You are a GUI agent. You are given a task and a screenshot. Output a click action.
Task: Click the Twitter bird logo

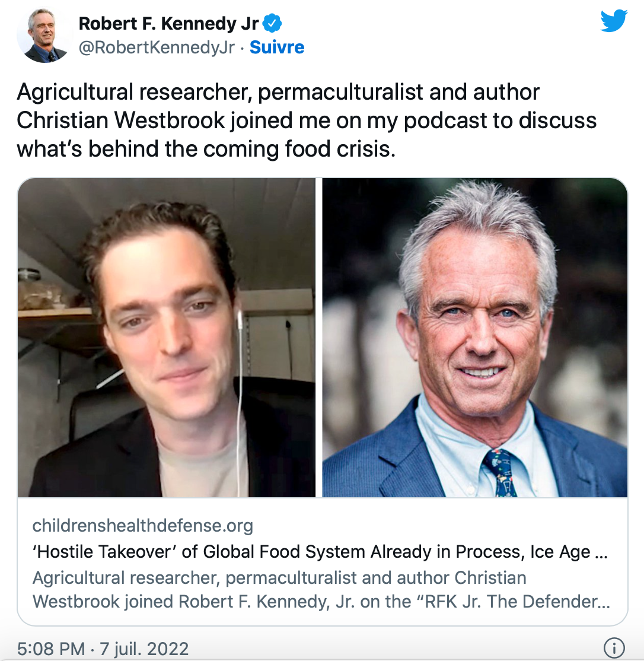[614, 21]
